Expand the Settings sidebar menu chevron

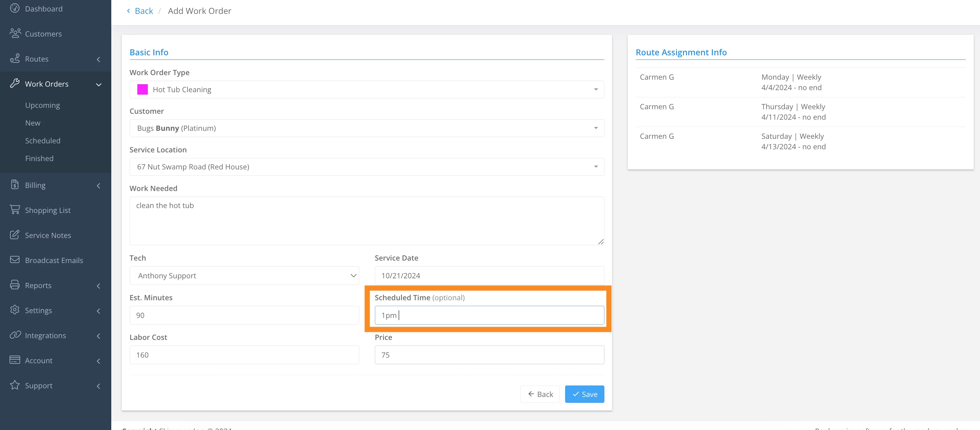pyautogui.click(x=98, y=311)
